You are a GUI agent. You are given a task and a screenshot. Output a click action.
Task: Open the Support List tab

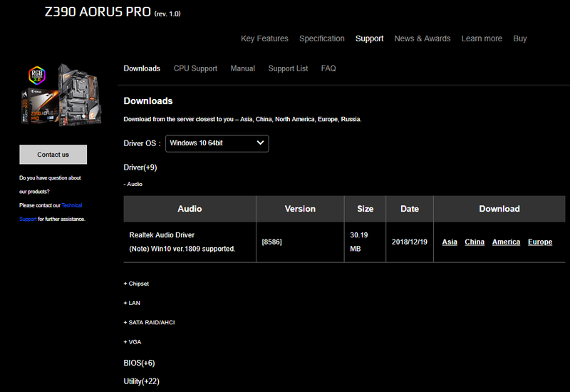[288, 68]
